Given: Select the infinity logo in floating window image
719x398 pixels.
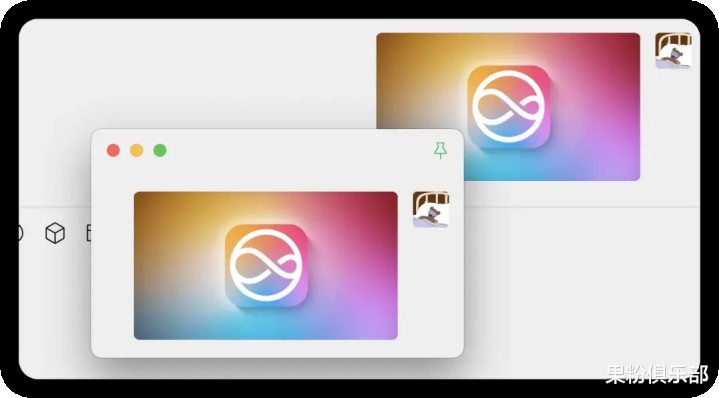Looking at the screenshot, I should [266, 265].
